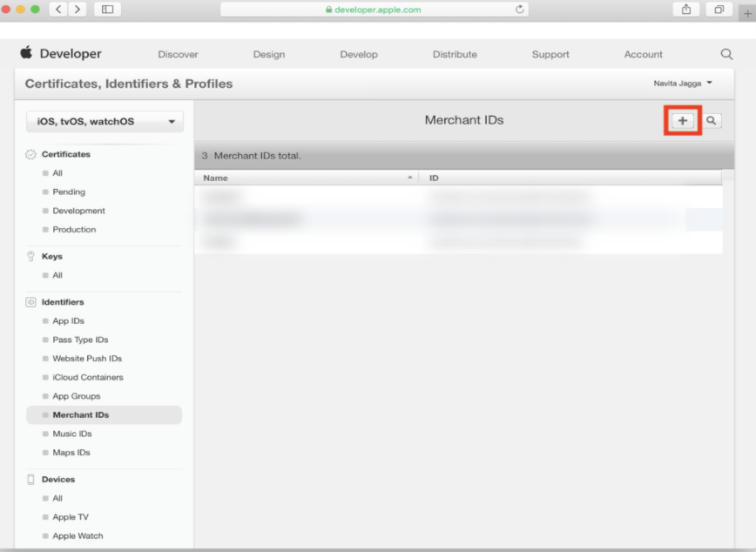This screenshot has width=756, height=552.
Task: Reload the page with refresh icon
Action: 519,10
